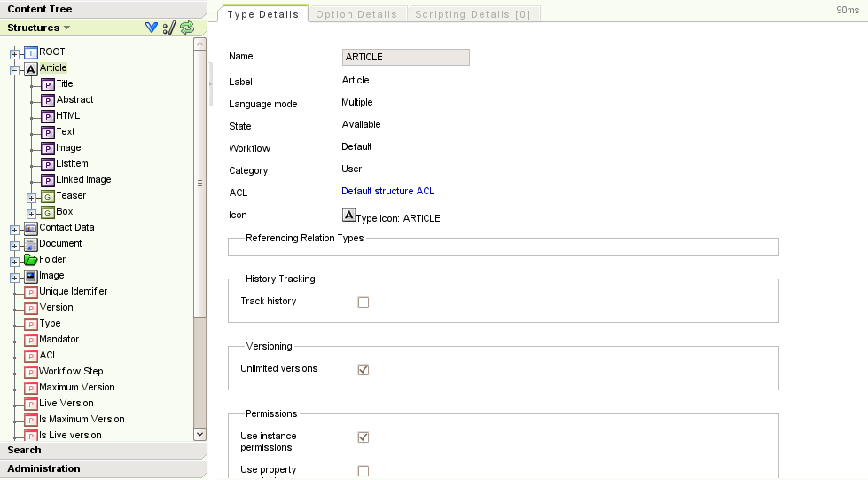Image resolution: width=868 pixels, height=480 pixels.
Task: Click the Name input field
Action: (x=405, y=57)
